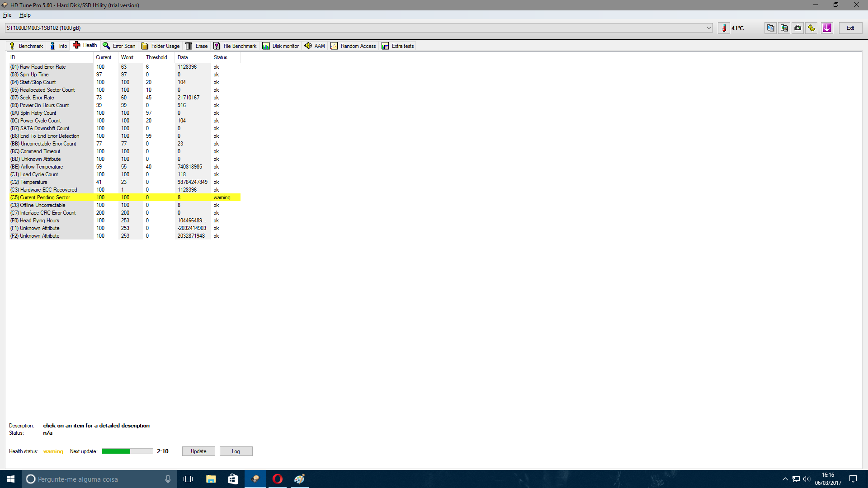Click the Error Scan magnifier icon
The image size is (868, 488).
(106, 46)
